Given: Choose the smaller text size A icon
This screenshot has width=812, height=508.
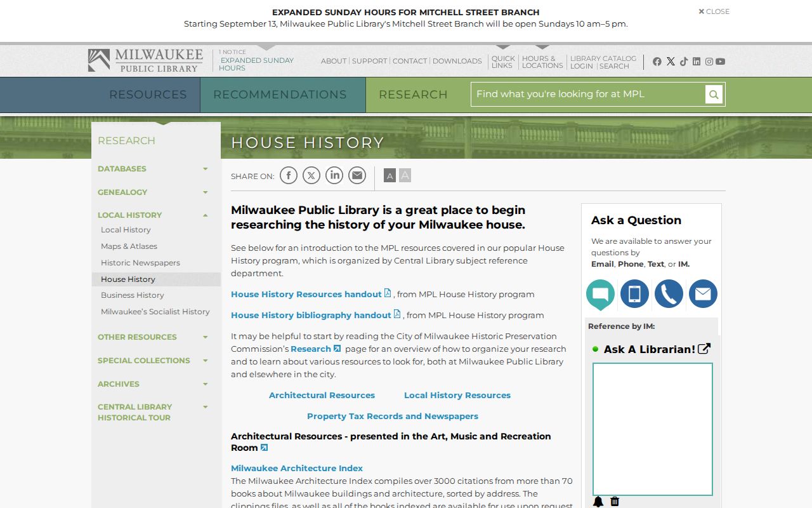Looking at the screenshot, I should point(390,176).
